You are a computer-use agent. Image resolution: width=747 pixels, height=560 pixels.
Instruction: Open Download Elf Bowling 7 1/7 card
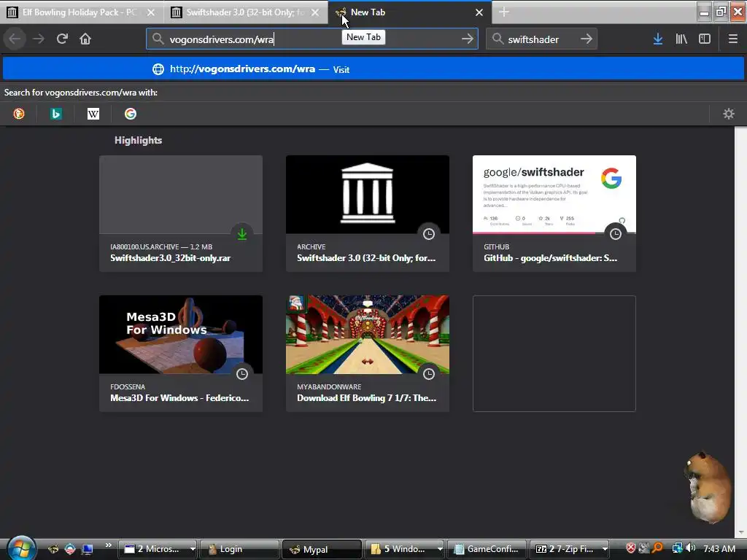pyautogui.click(x=368, y=354)
